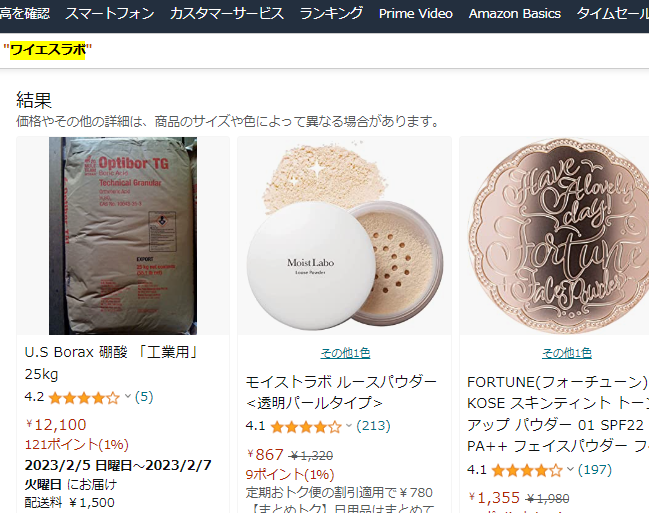Open the タイムセール nav link
Viewport: 649px width, 513px height.
pos(613,14)
